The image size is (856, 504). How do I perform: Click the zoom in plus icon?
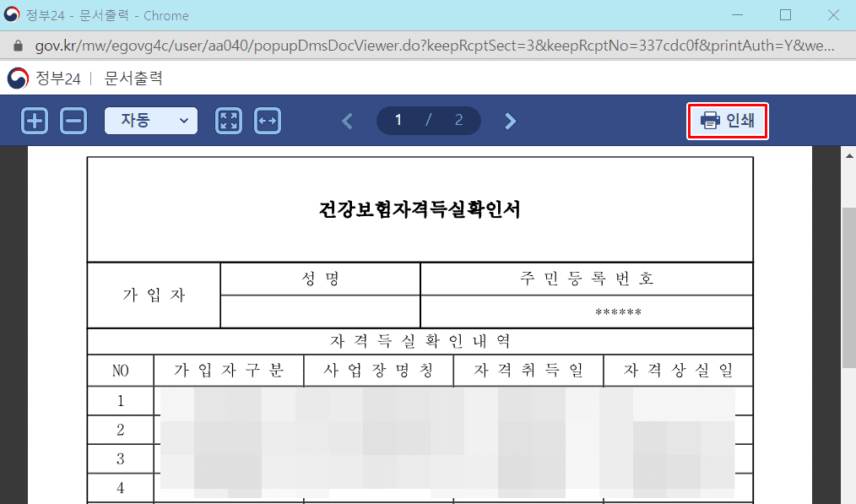(x=35, y=121)
